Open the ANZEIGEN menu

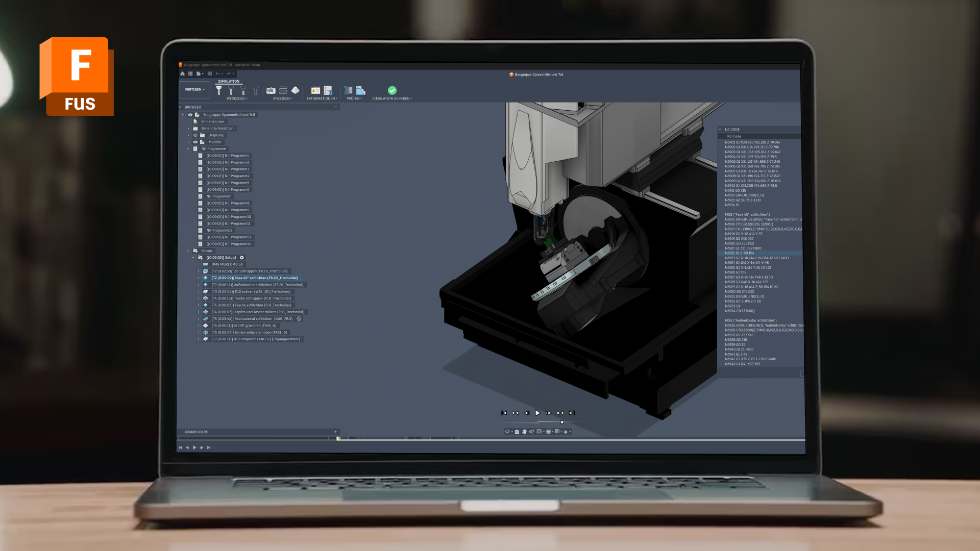(x=283, y=98)
